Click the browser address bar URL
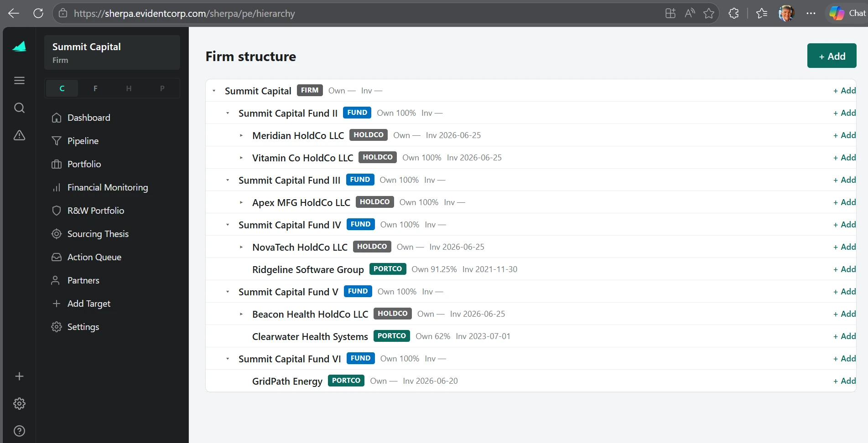 pyautogui.click(x=184, y=13)
